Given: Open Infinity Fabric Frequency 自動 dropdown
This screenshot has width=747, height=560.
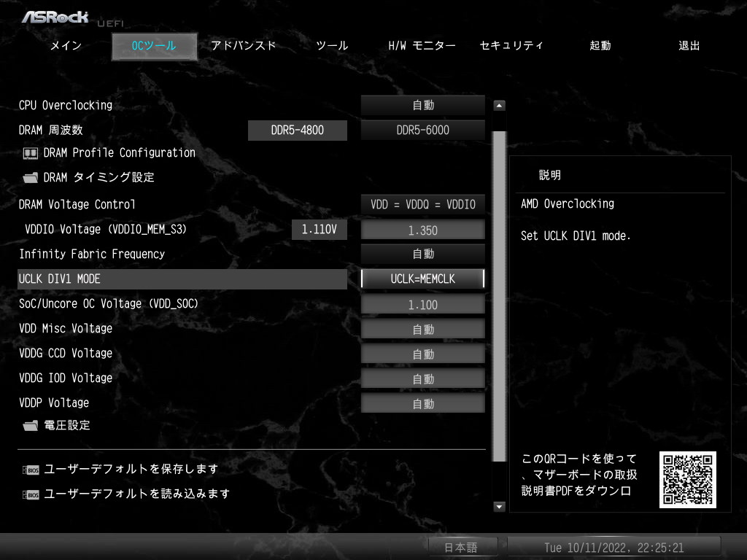Looking at the screenshot, I should point(423,254).
